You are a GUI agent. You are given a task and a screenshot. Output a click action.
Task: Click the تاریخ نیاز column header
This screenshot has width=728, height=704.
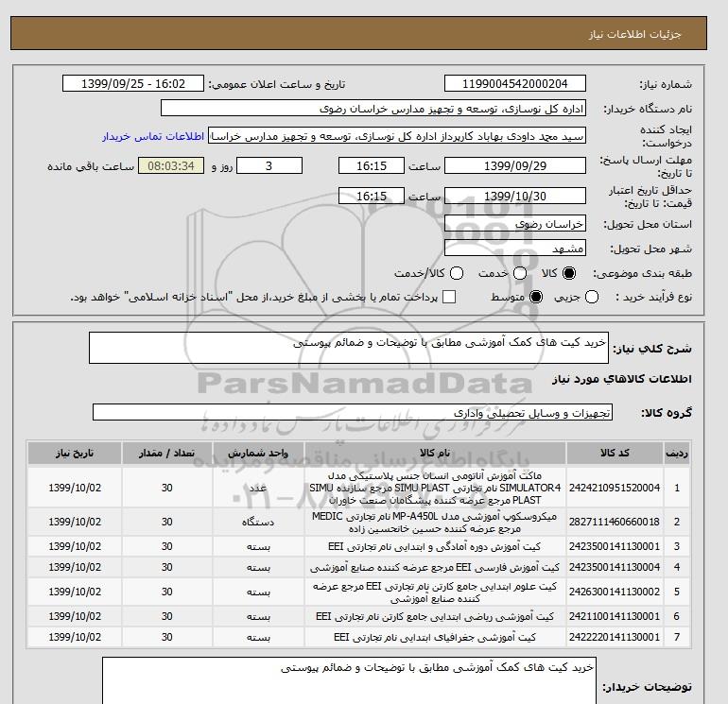coord(75,454)
